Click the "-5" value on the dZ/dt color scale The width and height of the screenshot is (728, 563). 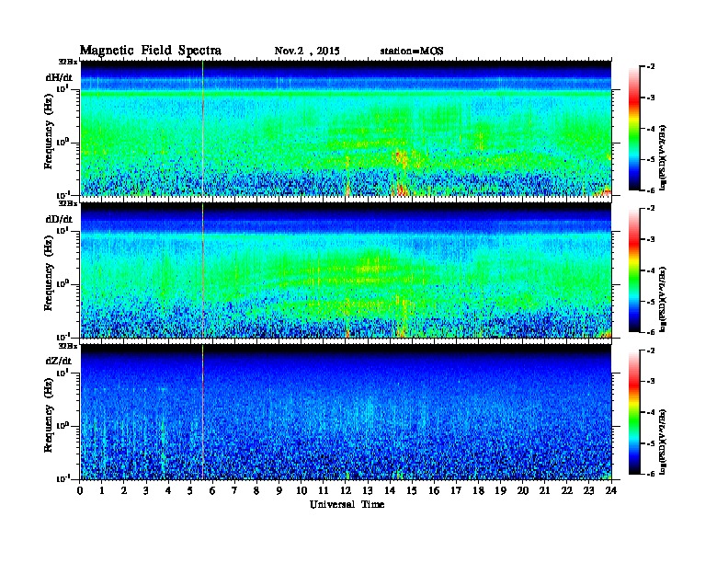(x=651, y=443)
